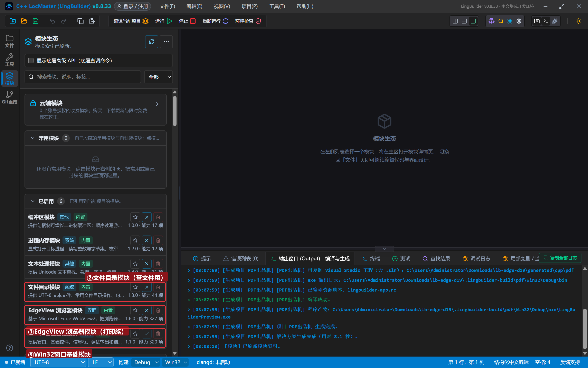The width and height of the screenshot is (588, 368).
Task: Open the UTF-8 encoding dropdown
Action: point(58,362)
